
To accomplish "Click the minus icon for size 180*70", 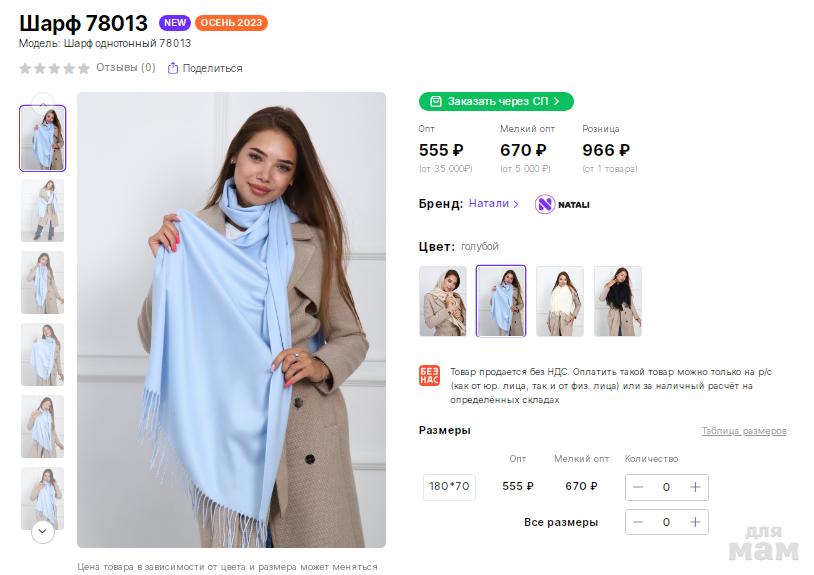I will click(x=638, y=487).
